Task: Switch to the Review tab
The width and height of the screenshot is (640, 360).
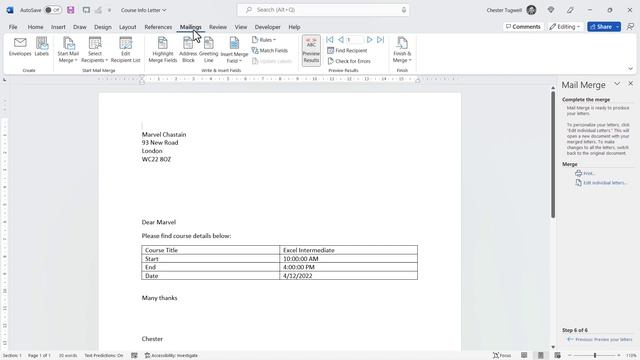Action: coord(218,27)
